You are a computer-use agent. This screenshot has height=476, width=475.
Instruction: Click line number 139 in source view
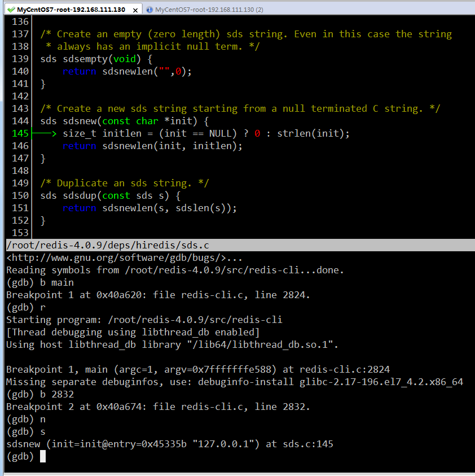20,59
